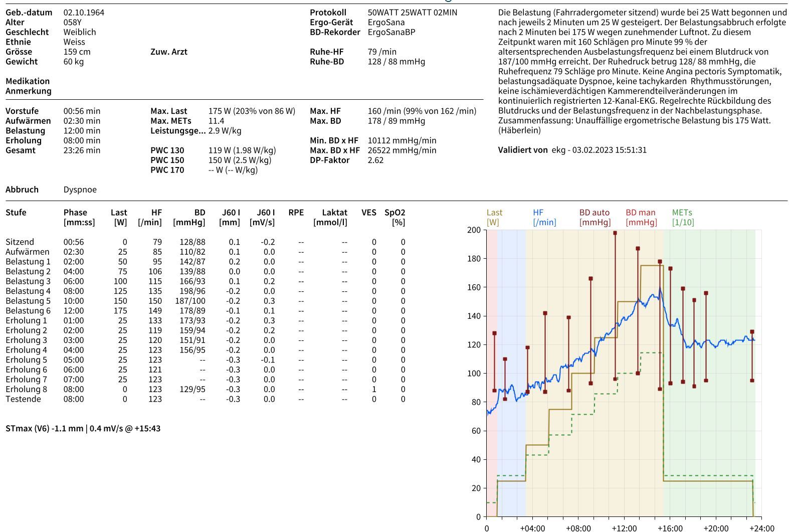
Task: Click the green 'METs' chart legend label
Action: pyautogui.click(x=682, y=213)
